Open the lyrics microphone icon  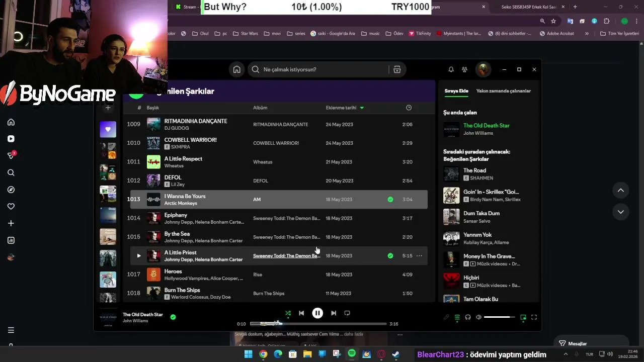[x=446, y=317]
